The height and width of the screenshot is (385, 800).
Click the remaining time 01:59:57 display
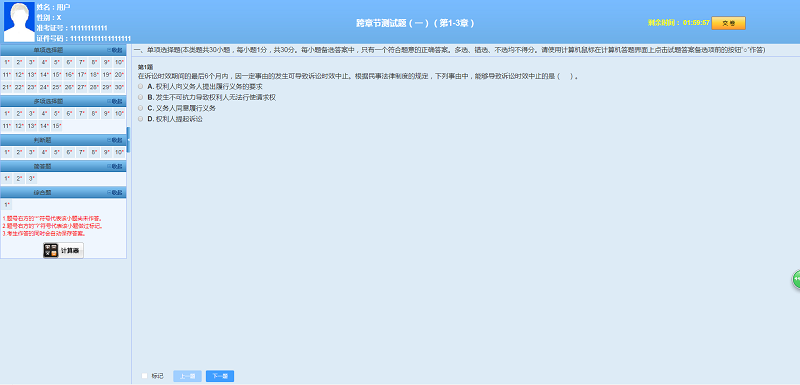coord(679,23)
